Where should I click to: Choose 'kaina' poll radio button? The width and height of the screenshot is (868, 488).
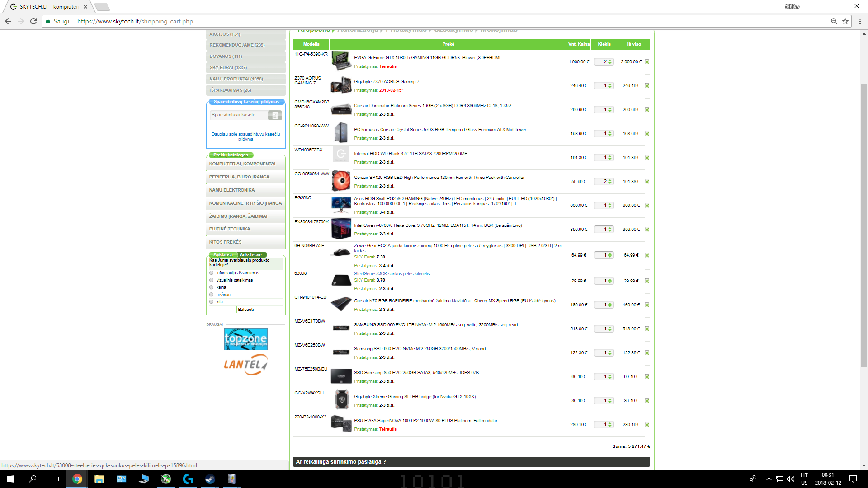tap(212, 287)
